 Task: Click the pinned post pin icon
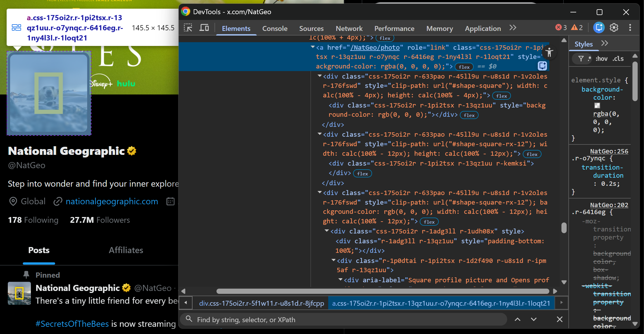[26, 275]
